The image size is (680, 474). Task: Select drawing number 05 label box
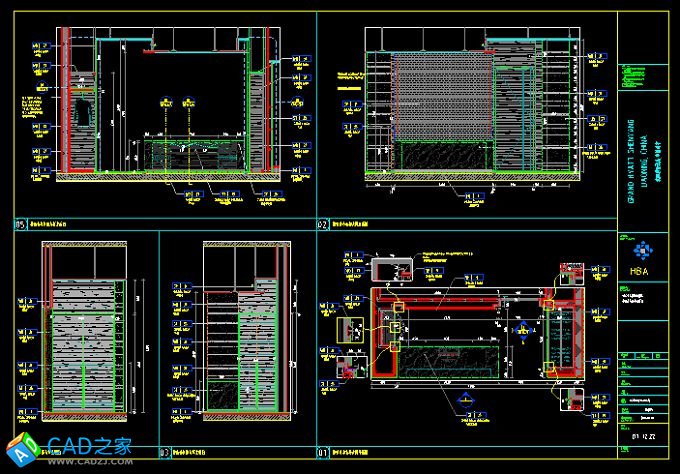19,225
